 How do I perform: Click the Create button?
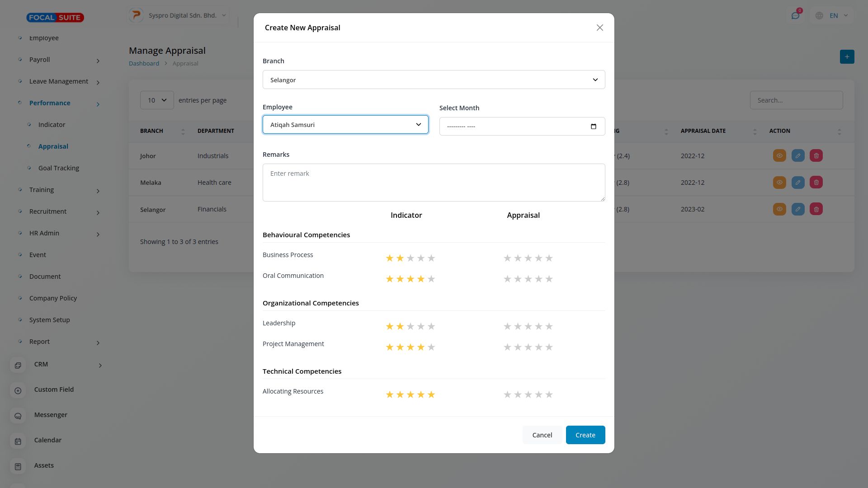pyautogui.click(x=585, y=435)
